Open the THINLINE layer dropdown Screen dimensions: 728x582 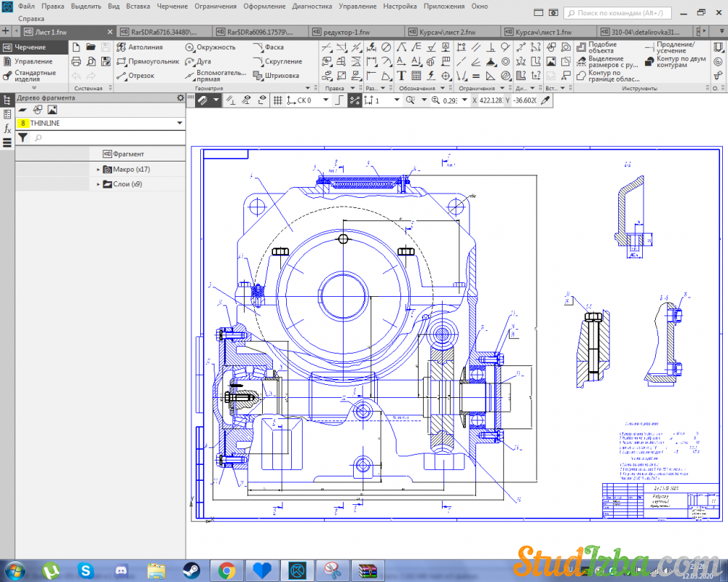pyautogui.click(x=180, y=124)
